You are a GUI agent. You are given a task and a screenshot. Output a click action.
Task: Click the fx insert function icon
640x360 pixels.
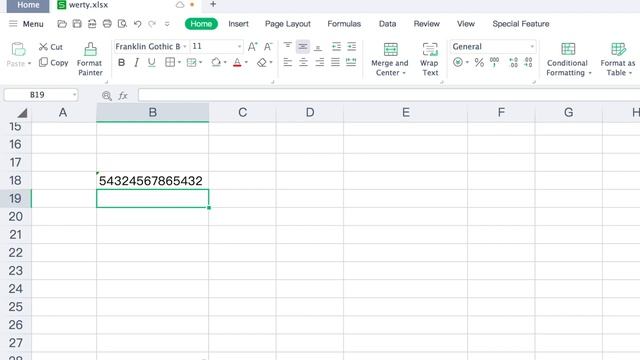[123, 96]
